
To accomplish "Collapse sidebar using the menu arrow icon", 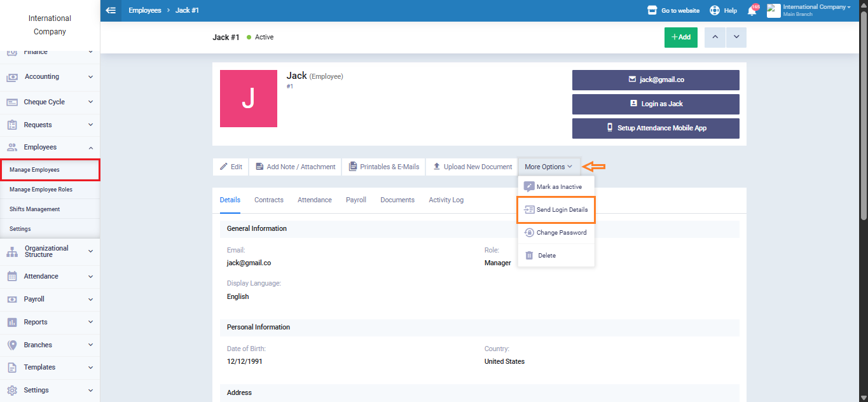I will point(111,10).
